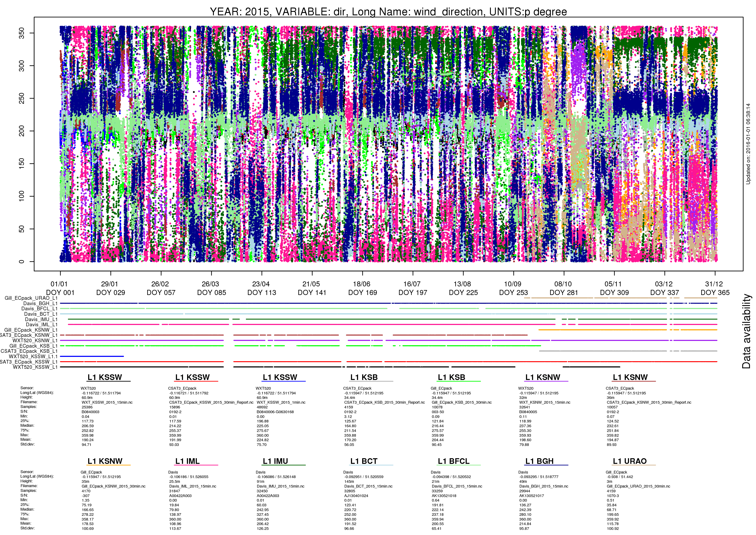
Task: Click serial number AK130521017
Action: pos(531,496)
